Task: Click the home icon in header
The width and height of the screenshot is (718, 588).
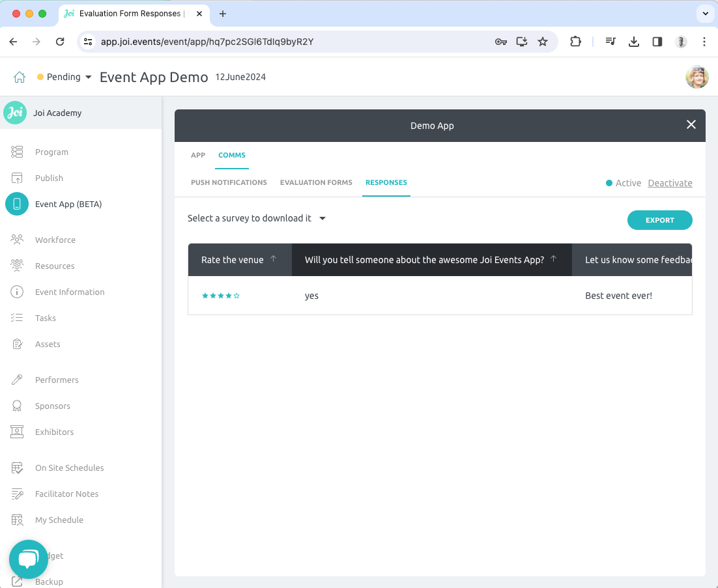Action: pos(20,77)
